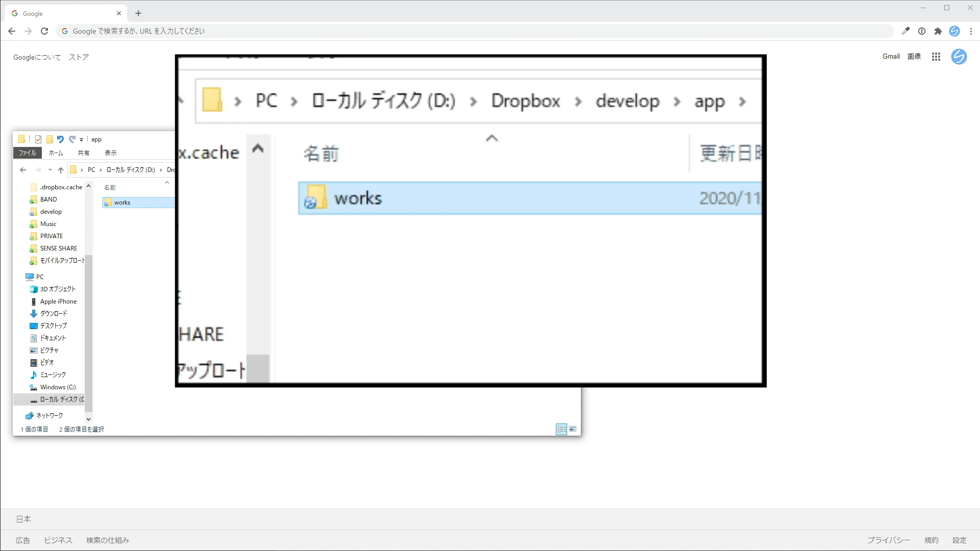Select Apple iPhone in the tree

click(x=54, y=302)
